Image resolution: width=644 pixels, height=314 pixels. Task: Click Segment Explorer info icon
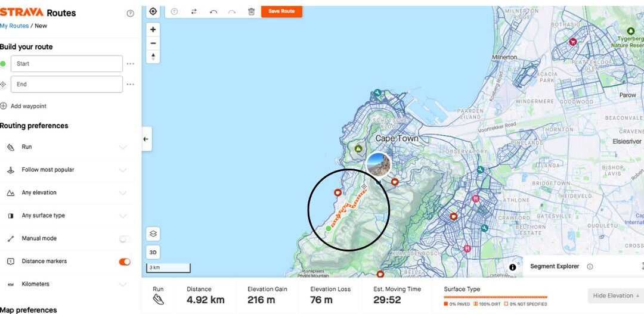590,266
